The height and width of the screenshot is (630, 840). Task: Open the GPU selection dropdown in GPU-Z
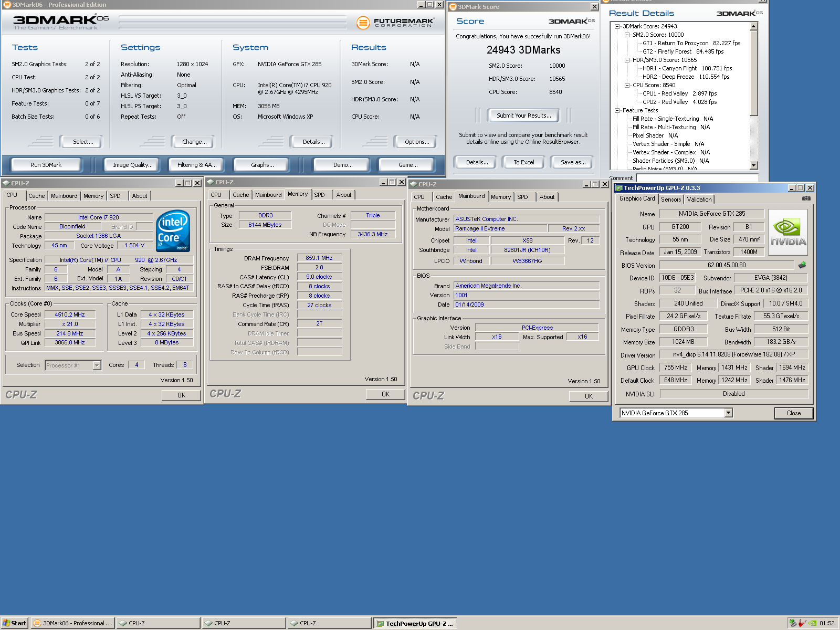tap(728, 413)
